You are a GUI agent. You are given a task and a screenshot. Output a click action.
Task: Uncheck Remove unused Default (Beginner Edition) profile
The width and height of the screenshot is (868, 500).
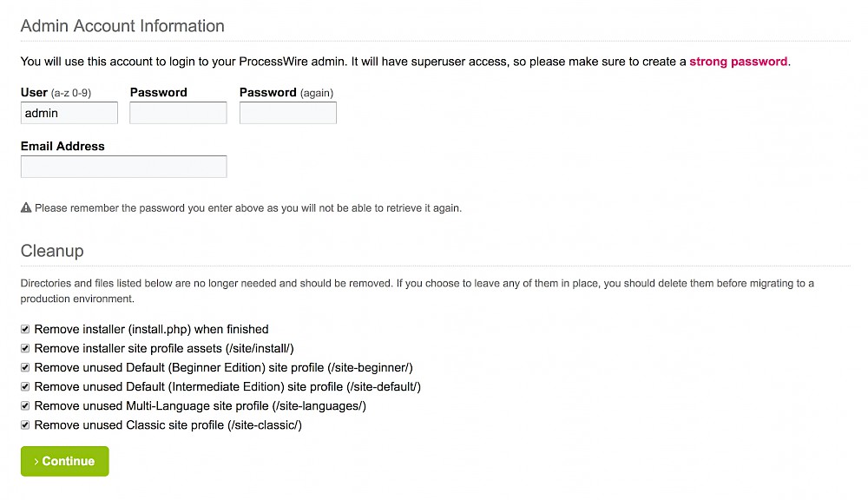(x=25, y=367)
